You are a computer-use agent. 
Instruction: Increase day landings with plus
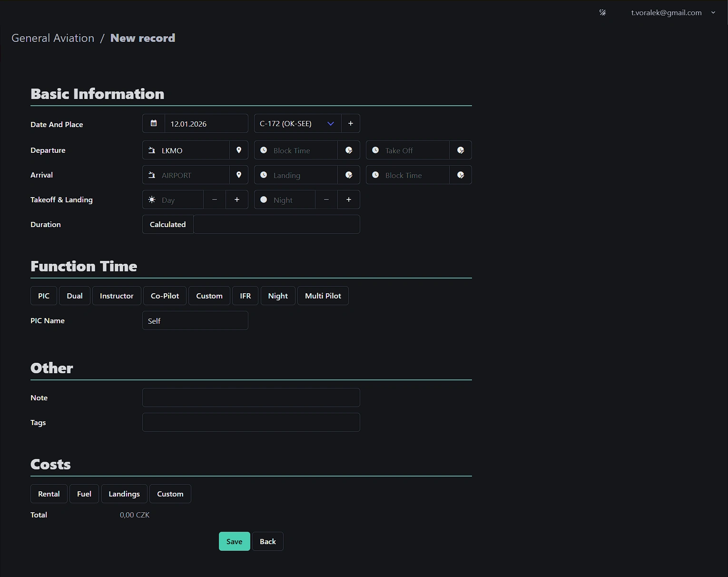(237, 199)
